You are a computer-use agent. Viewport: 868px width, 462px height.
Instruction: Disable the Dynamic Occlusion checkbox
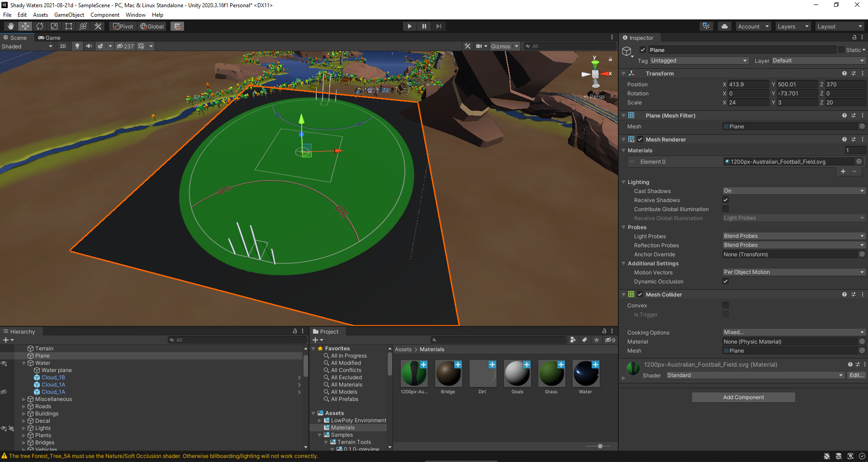726,281
